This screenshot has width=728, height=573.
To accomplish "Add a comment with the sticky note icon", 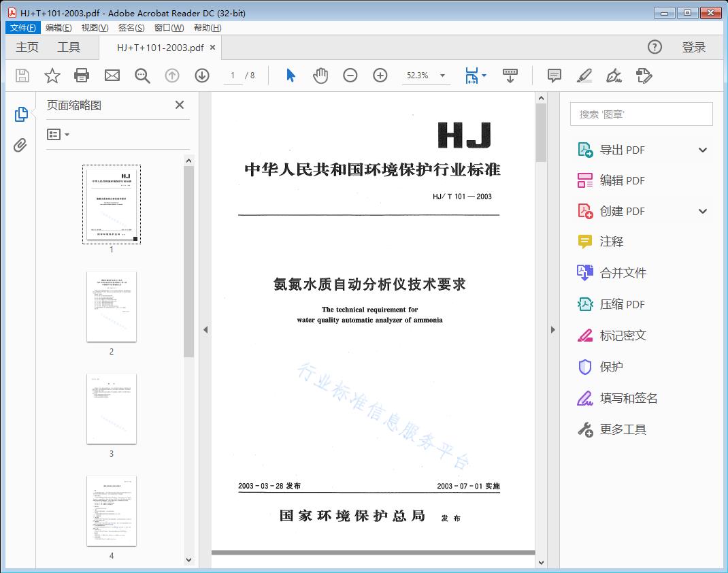I will 554,76.
